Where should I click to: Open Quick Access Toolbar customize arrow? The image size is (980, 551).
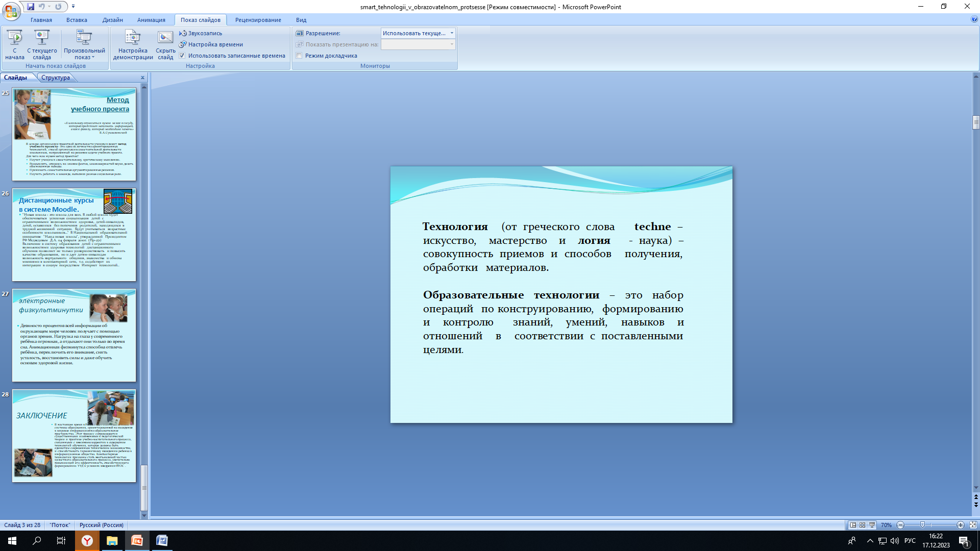coord(73,7)
